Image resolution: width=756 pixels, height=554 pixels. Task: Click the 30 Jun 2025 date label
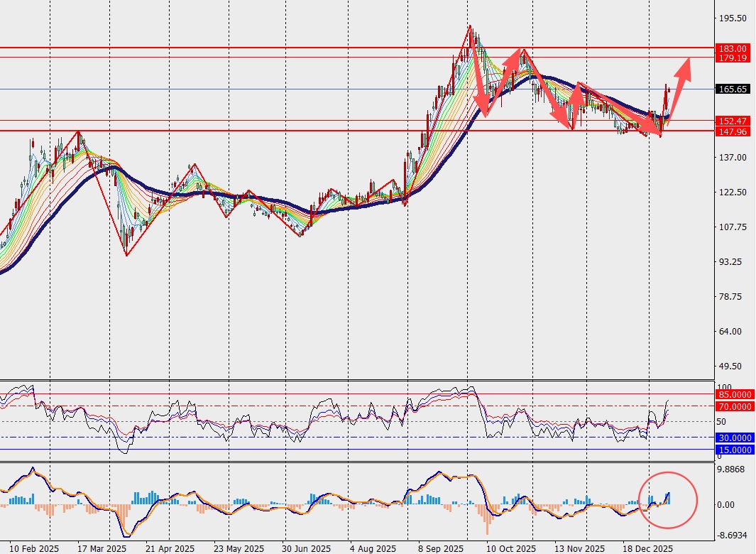[x=307, y=548]
